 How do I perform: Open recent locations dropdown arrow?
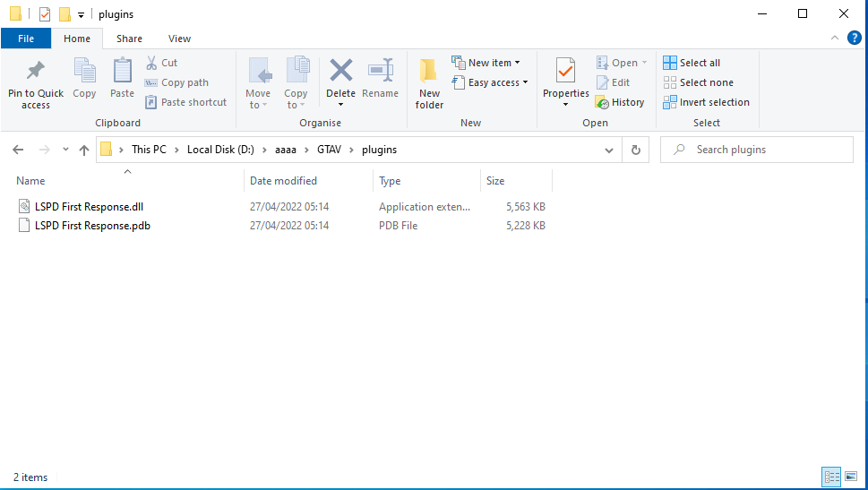[65, 150]
